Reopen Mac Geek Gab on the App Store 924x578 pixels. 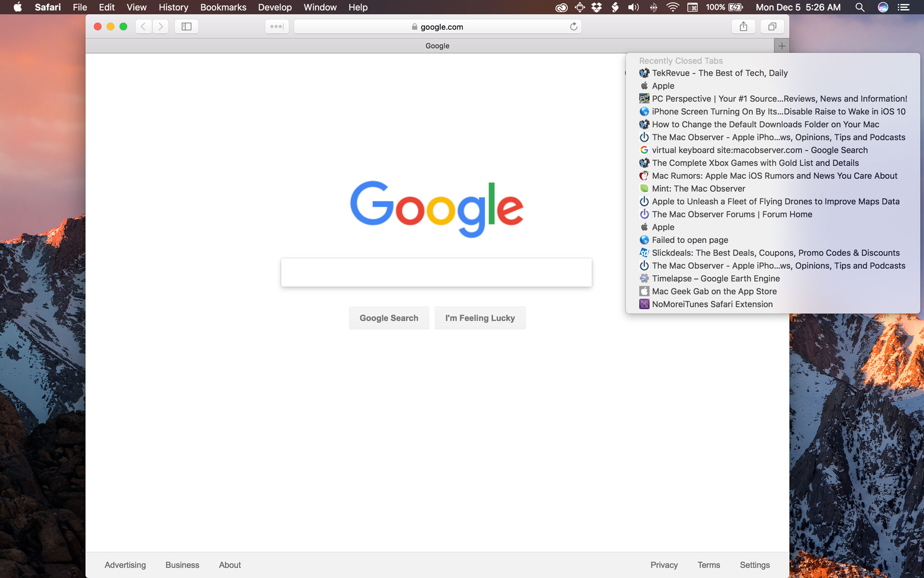pos(773,291)
